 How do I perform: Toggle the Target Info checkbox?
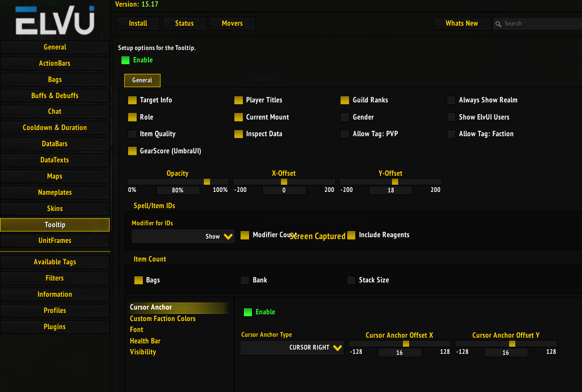coord(132,101)
